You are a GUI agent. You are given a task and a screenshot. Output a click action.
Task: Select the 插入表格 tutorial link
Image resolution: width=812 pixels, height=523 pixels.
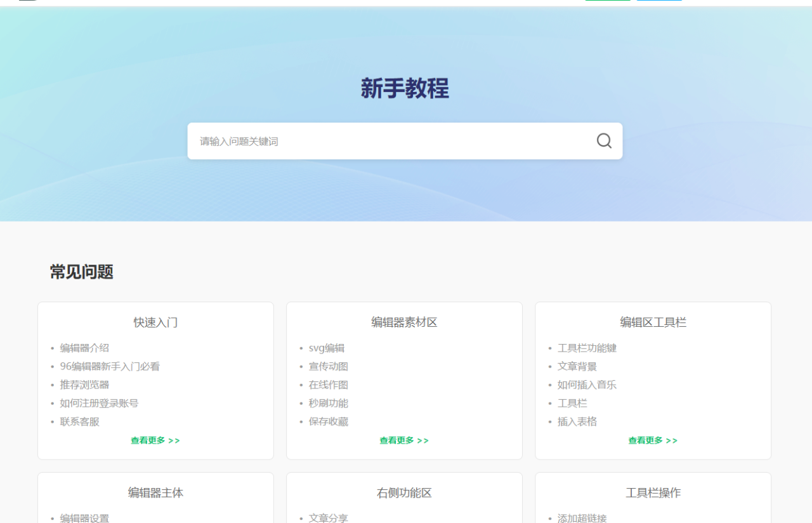tap(577, 421)
